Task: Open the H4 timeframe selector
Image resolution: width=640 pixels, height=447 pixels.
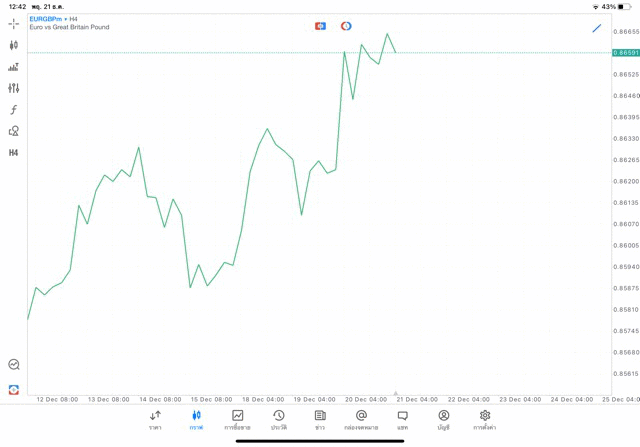Action: pos(13,153)
